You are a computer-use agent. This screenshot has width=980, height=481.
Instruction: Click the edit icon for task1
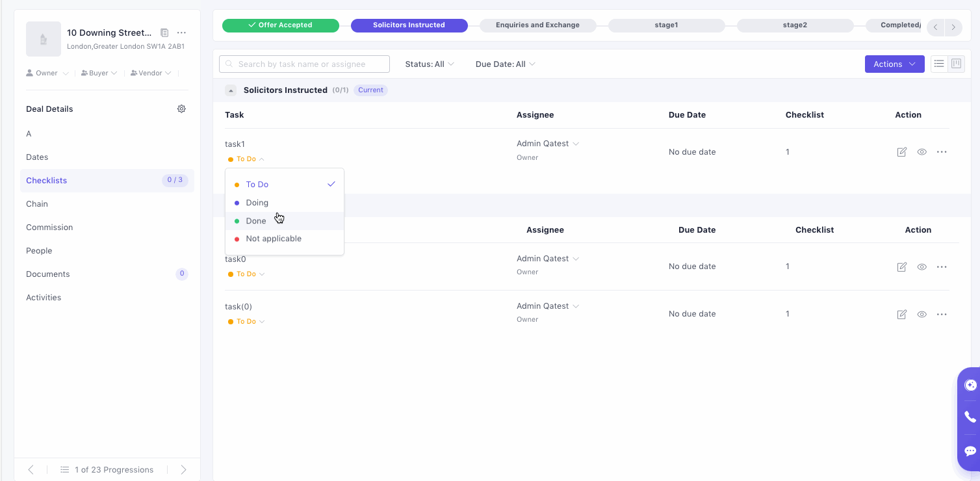tap(901, 152)
